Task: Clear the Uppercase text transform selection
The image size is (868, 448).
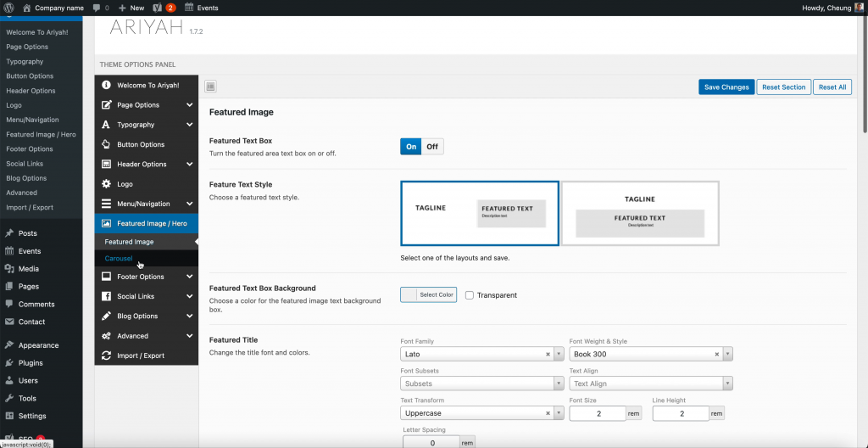Action: click(548, 413)
